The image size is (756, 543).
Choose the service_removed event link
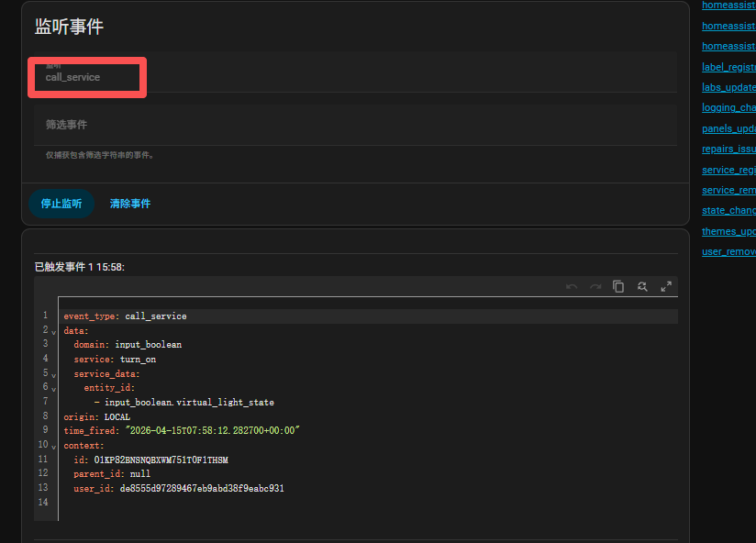click(729, 190)
